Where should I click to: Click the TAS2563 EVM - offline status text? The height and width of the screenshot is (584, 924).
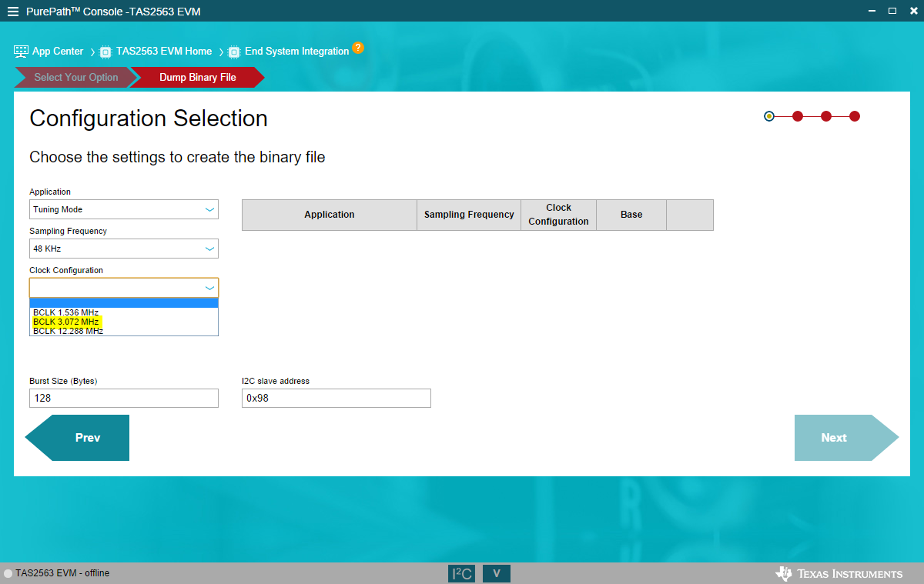(x=62, y=573)
